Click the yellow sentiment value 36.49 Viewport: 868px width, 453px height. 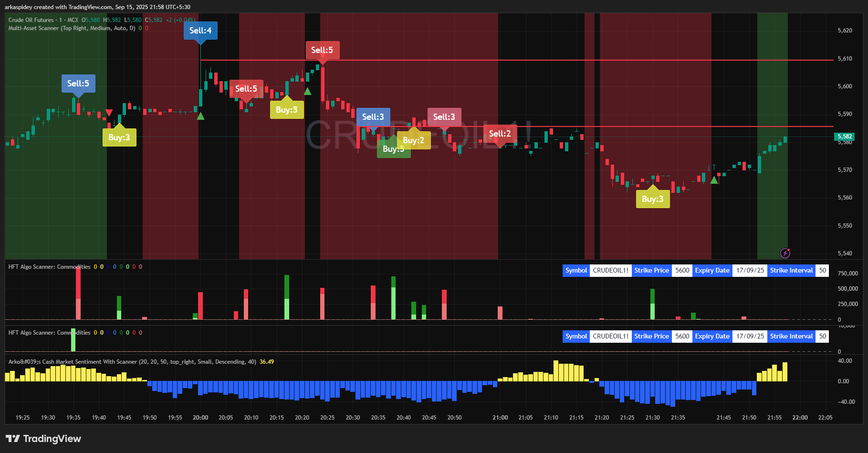[x=266, y=362]
